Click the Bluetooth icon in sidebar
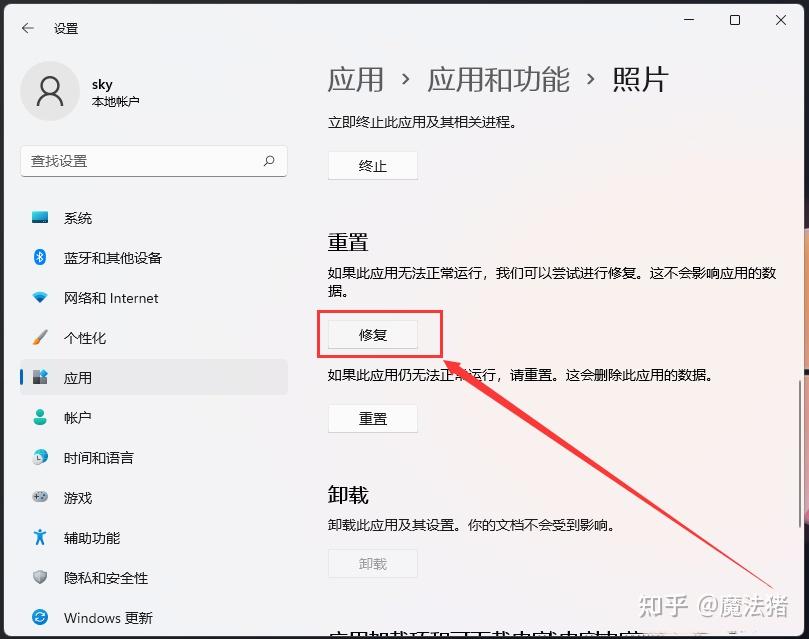The width and height of the screenshot is (809, 639). (x=40, y=257)
